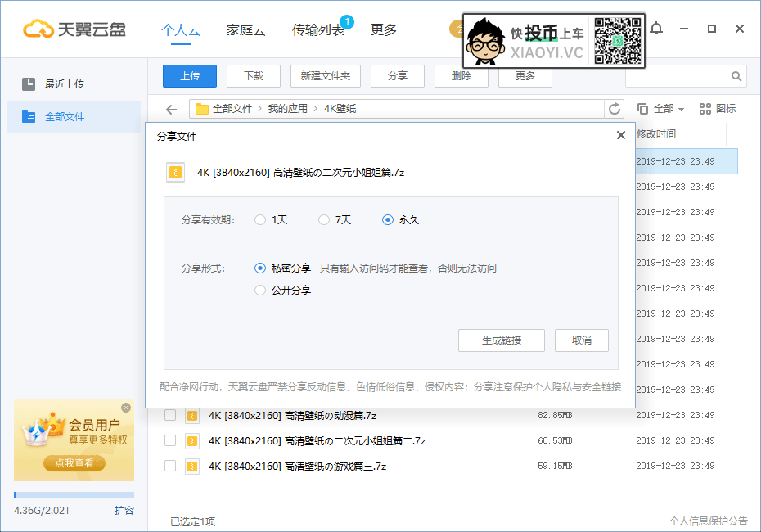Check the 高清壁纸的动漫篇 file checkbox

point(169,415)
